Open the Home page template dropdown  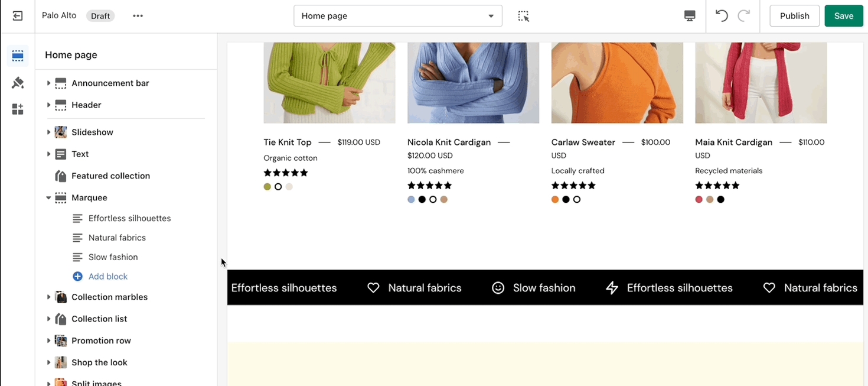coord(397,16)
